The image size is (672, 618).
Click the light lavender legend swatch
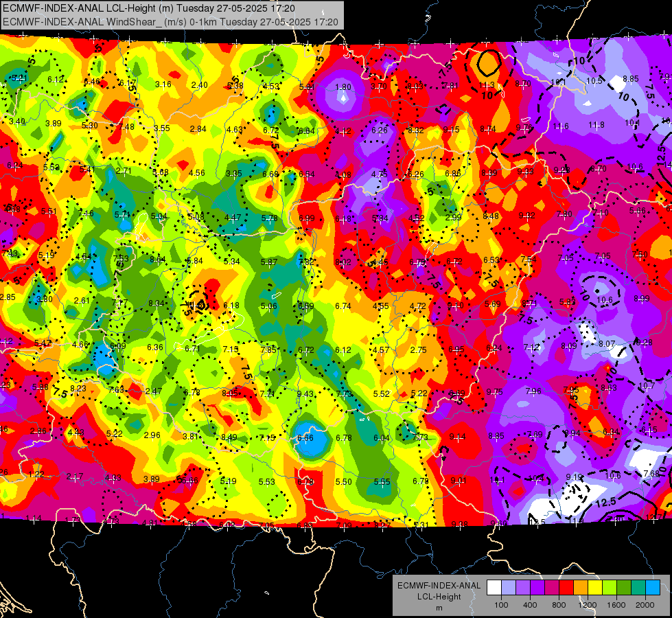(x=509, y=588)
